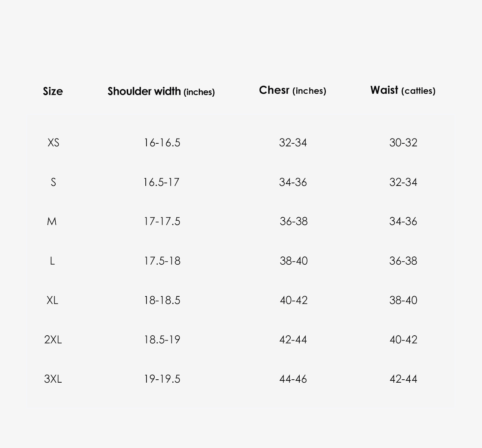Image resolution: width=482 pixels, height=448 pixels.
Task: Click the M size label
Action: pos(52,221)
